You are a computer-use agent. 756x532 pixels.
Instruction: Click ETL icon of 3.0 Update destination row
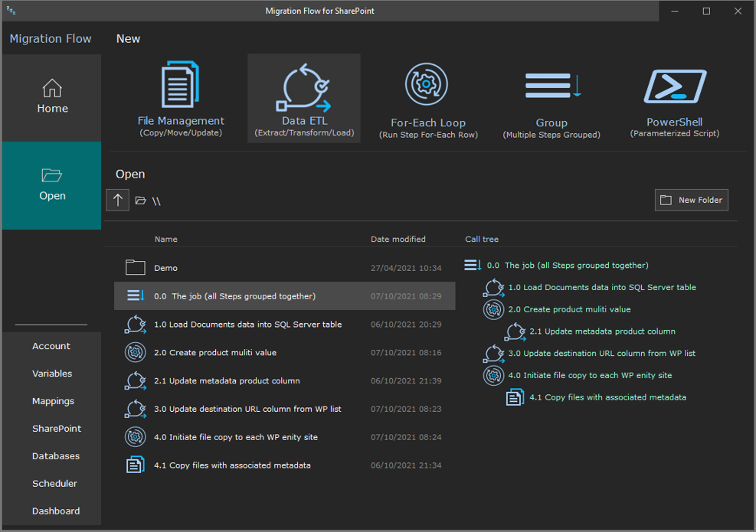pyautogui.click(x=136, y=409)
